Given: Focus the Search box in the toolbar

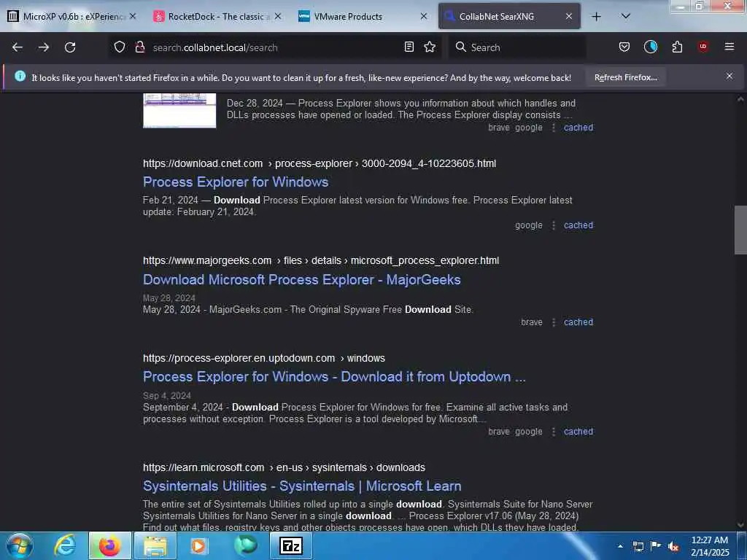Looking at the screenshot, I should [517, 47].
